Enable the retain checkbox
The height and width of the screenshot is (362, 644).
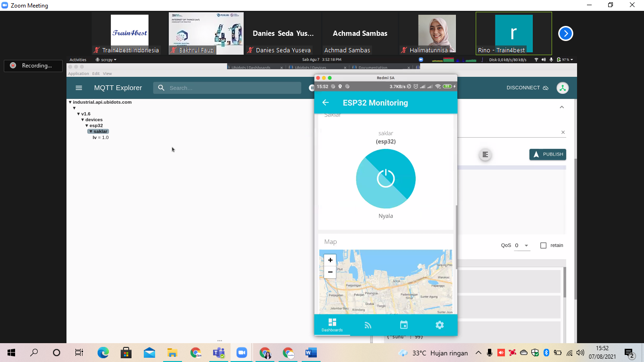pyautogui.click(x=543, y=246)
